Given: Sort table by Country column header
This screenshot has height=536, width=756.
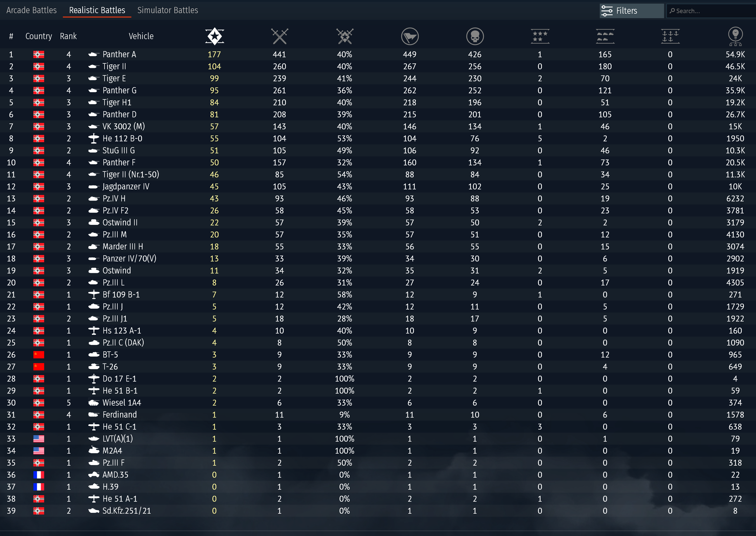Looking at the screenshot, I should pyautogui.click(x=39, y=36).
